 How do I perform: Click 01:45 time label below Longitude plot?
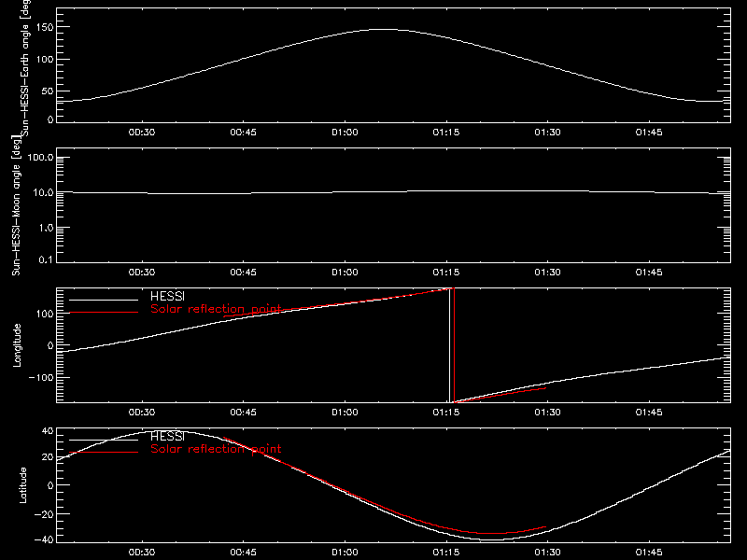pos(649,413)
